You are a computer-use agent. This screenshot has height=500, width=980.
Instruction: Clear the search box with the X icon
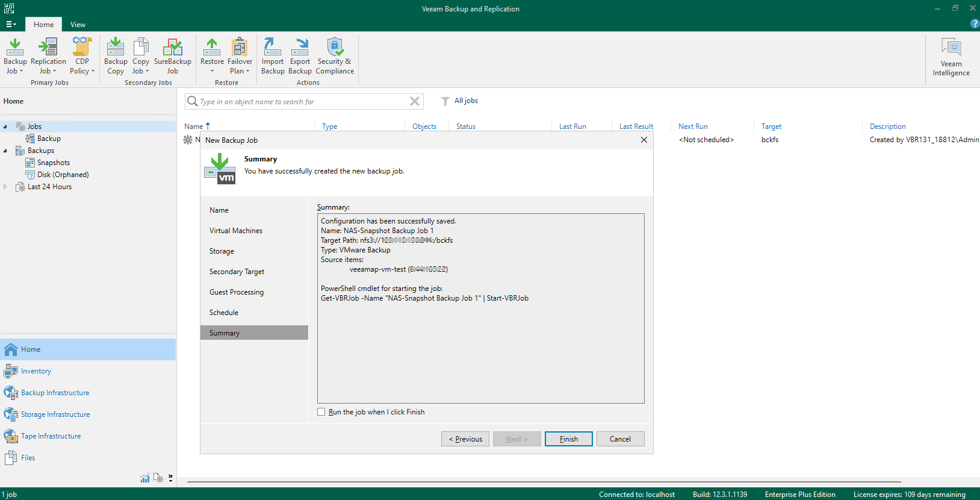point(415,101)
